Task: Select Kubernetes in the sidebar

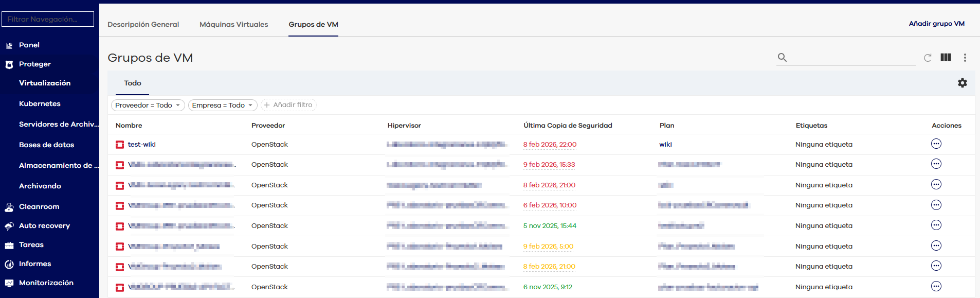Action: [40, 103]
